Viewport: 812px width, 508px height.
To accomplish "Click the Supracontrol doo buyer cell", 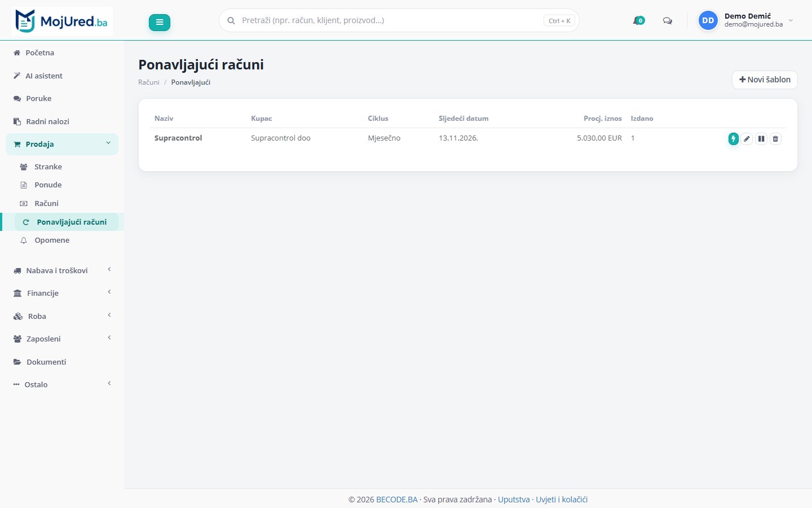I will (x=281, y=138).
